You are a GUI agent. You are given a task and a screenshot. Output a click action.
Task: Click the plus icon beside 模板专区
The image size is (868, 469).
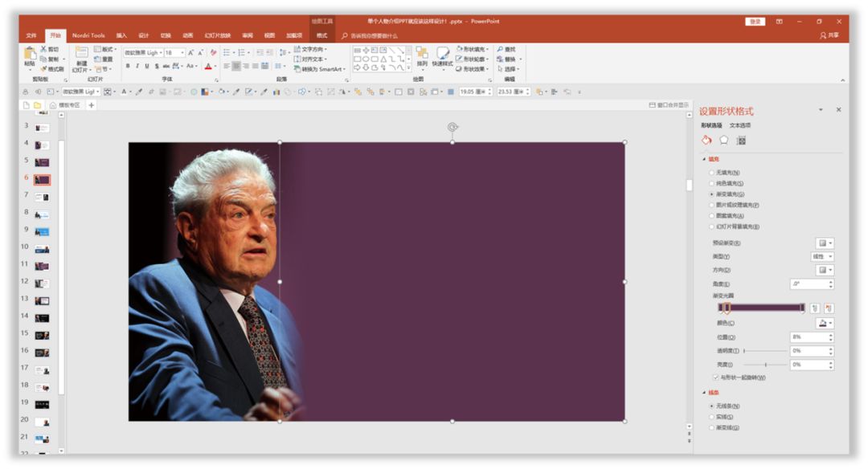coord(92,105)
